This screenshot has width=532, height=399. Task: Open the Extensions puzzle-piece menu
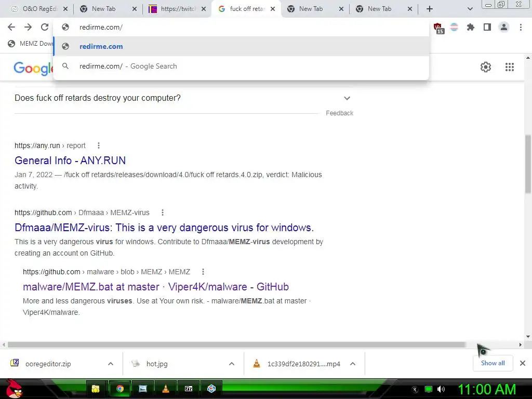tap(470, 27)
